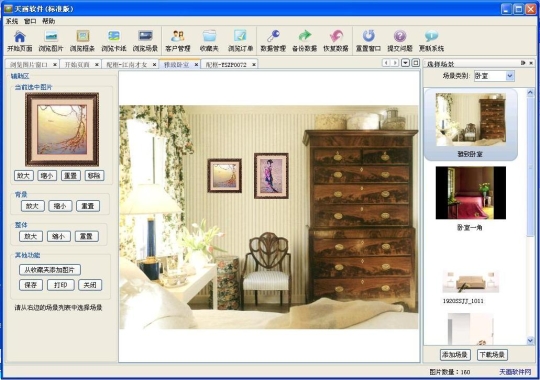Click the scene list scrollbar down arrow
Image resolution: width=540 pixels, height=380 pixels.
click(x=530, y=340)
